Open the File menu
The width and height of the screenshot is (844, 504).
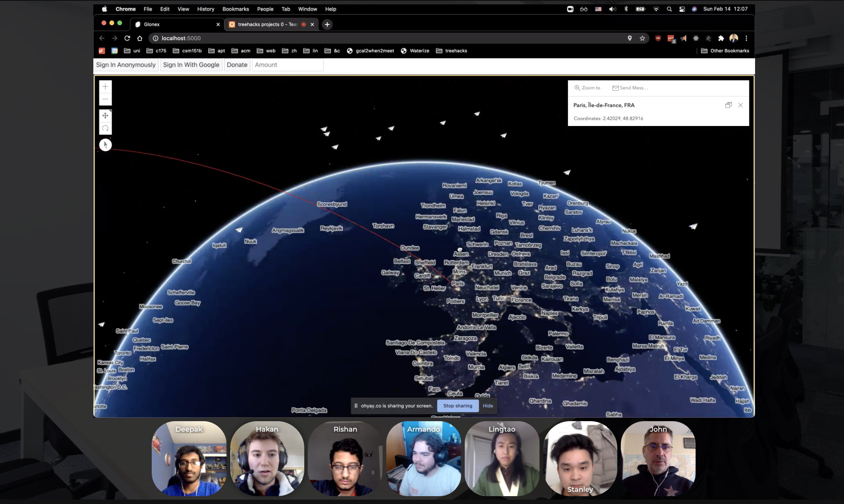click(148, 9)
